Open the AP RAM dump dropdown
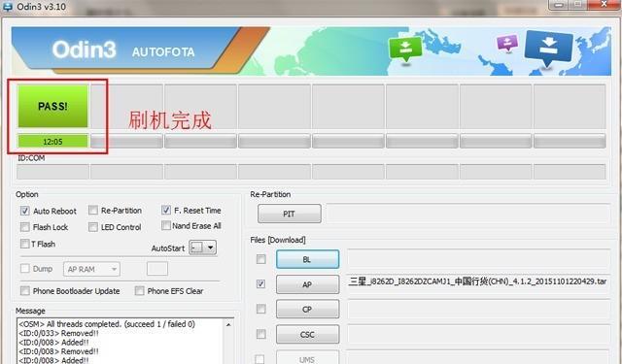Viewport: 622px width, 364px height. point(91,269)
